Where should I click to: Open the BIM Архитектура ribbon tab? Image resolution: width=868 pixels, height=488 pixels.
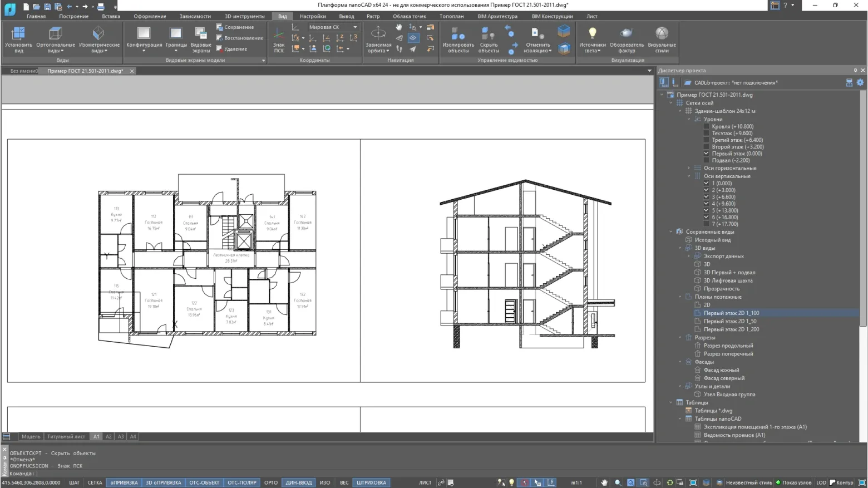497,16
